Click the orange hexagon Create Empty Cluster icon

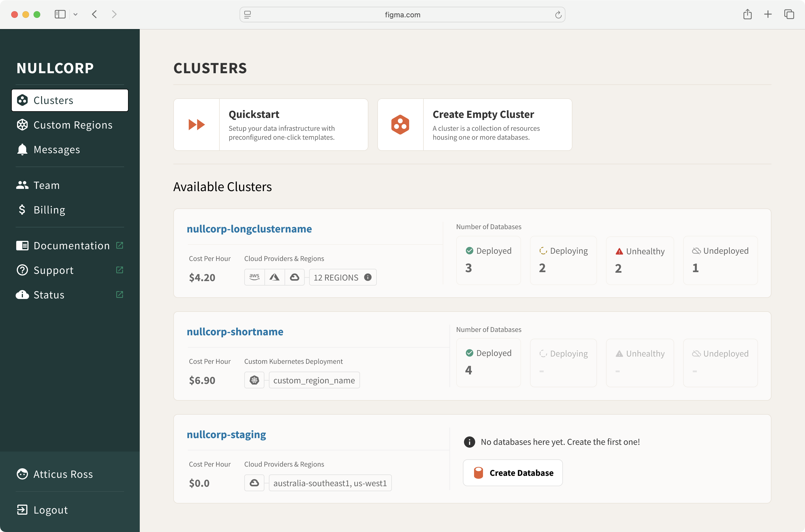pyautogui.click(x=400, y=125)
